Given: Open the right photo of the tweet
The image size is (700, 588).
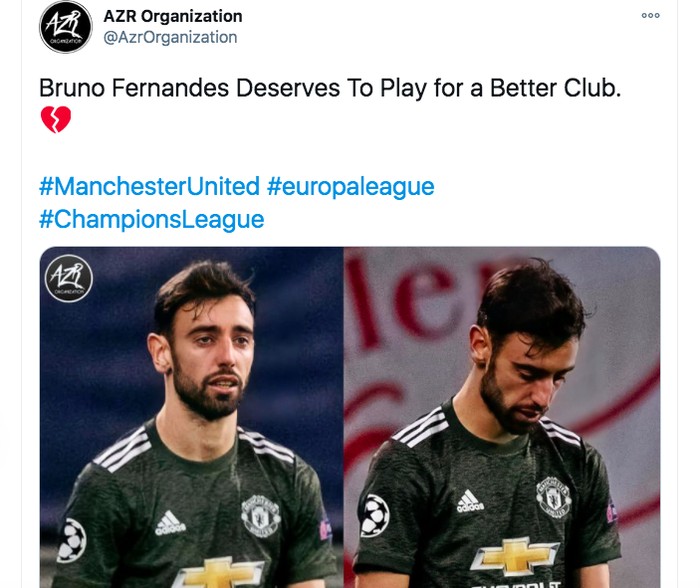Looking at the screenshot, I should point(502,417).
